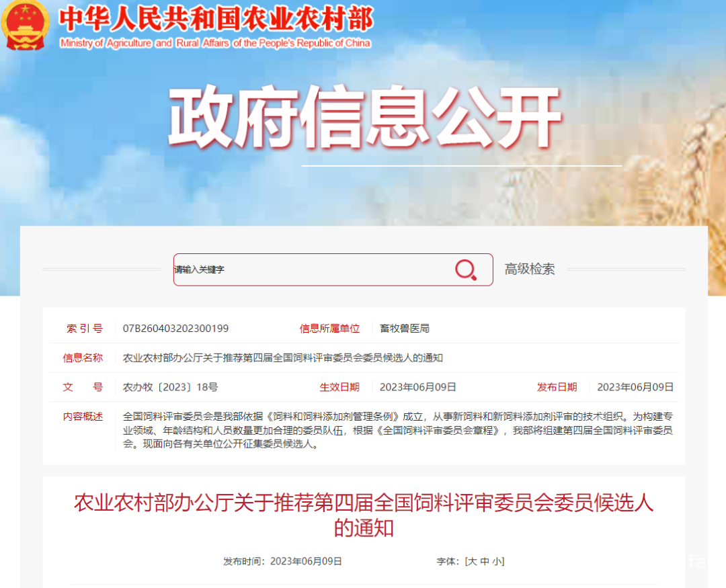Click the 生效日期 date value
Screen dimensions: 726x588
click(417, 387)
